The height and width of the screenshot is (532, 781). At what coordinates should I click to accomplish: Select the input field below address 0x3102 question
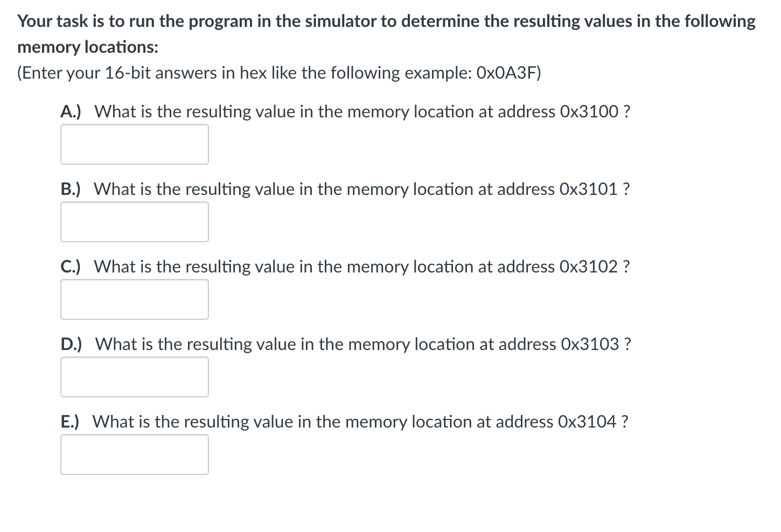[x=134, y=299]
